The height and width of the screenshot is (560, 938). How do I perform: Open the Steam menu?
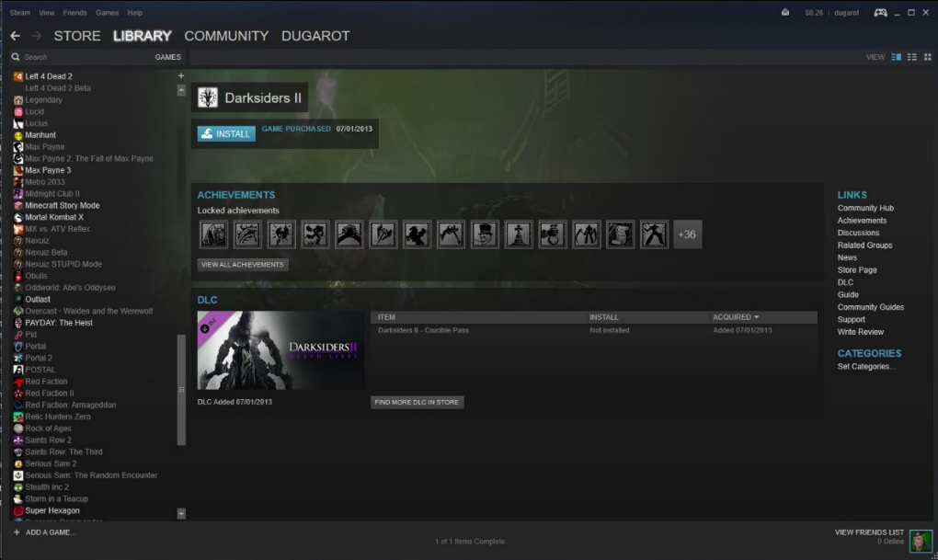click(x=19, y=13)
